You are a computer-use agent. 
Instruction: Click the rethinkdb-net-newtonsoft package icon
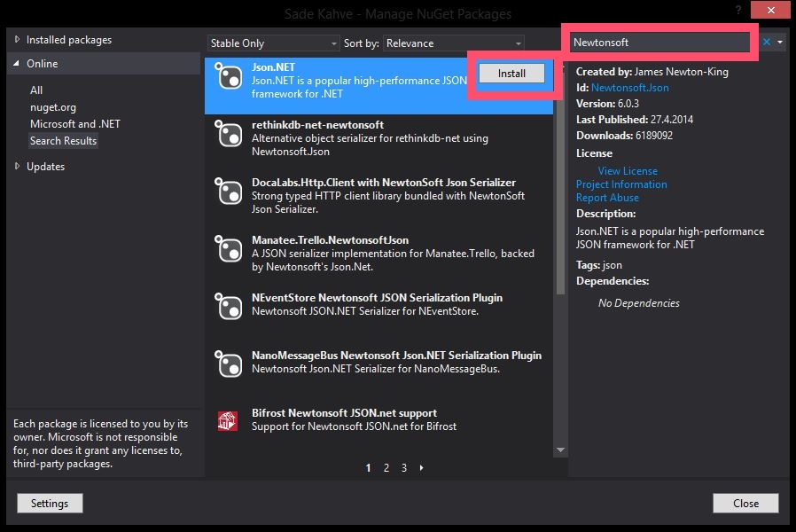click(229, 134)
